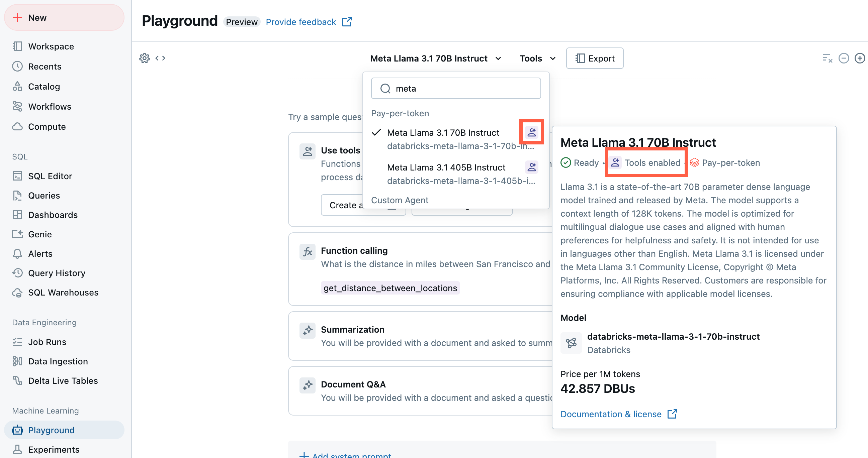Click the settings gear icon in Playground toolbar
This screenshot has width=868, height=458.
pyautogui.click(x=145, y=57)
